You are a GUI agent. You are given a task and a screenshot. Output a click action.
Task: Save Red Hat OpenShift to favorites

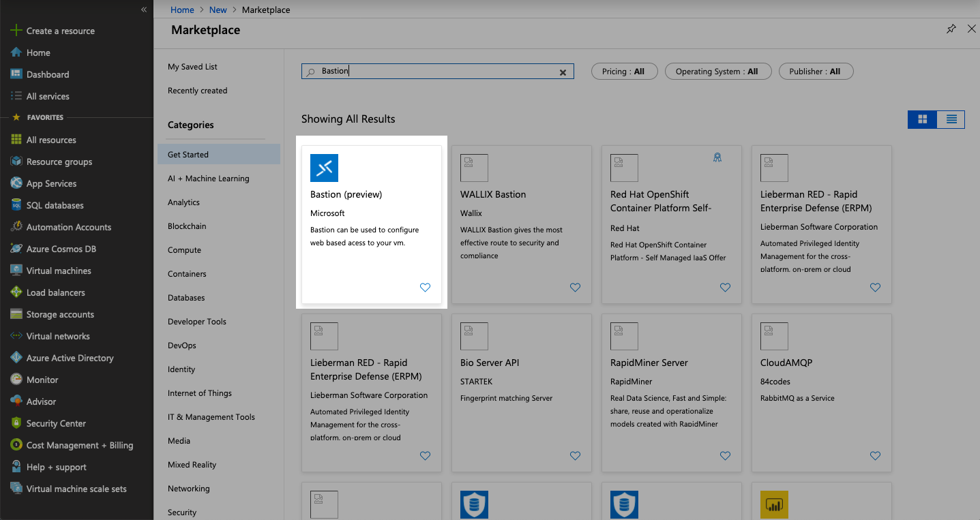tap(725, 288)
